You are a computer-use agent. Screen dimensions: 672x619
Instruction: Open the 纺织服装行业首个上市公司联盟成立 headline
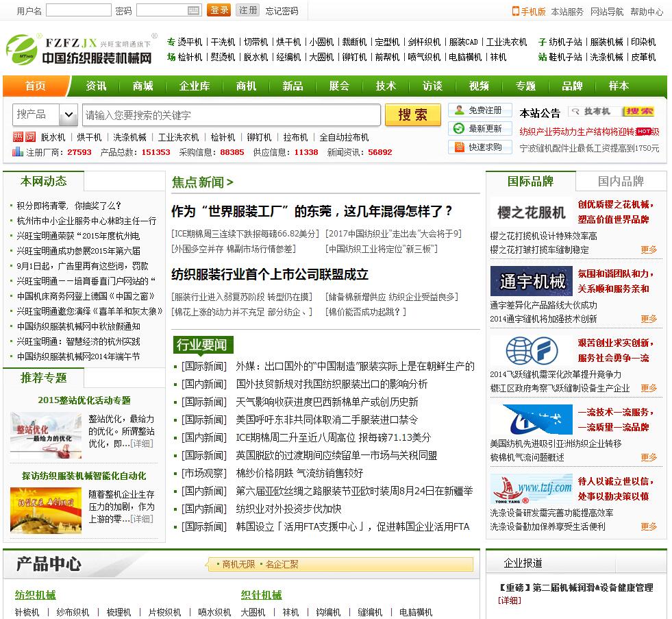[270, 274]
